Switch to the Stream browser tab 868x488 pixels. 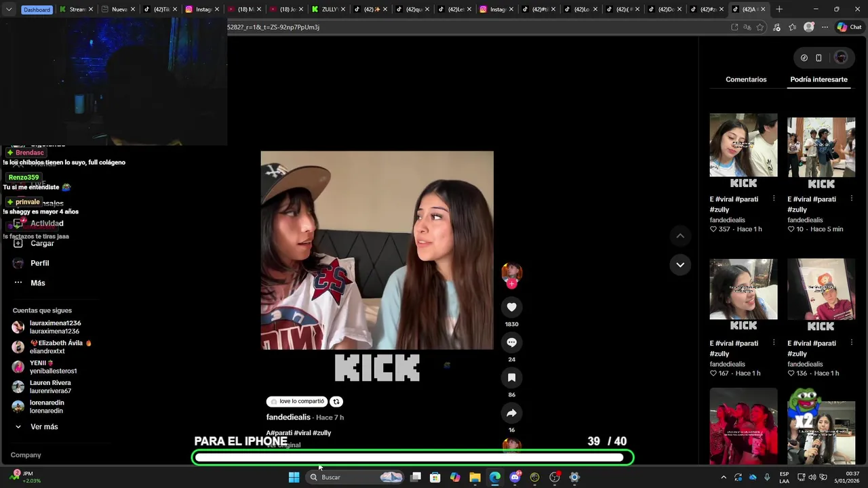[x=76, y=9]
